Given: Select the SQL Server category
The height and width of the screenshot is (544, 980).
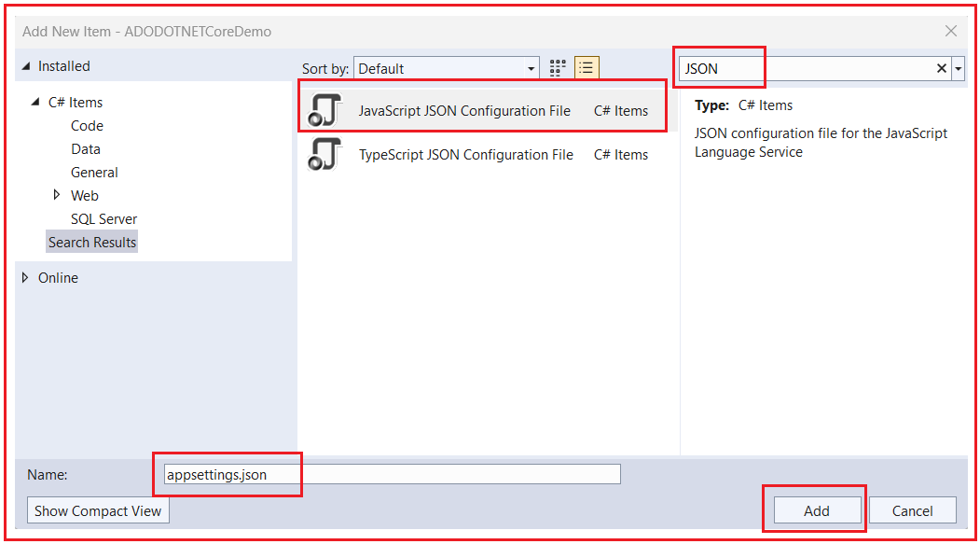Looking at the screenshot, I should pyautogui.click(x=104, y=219).
